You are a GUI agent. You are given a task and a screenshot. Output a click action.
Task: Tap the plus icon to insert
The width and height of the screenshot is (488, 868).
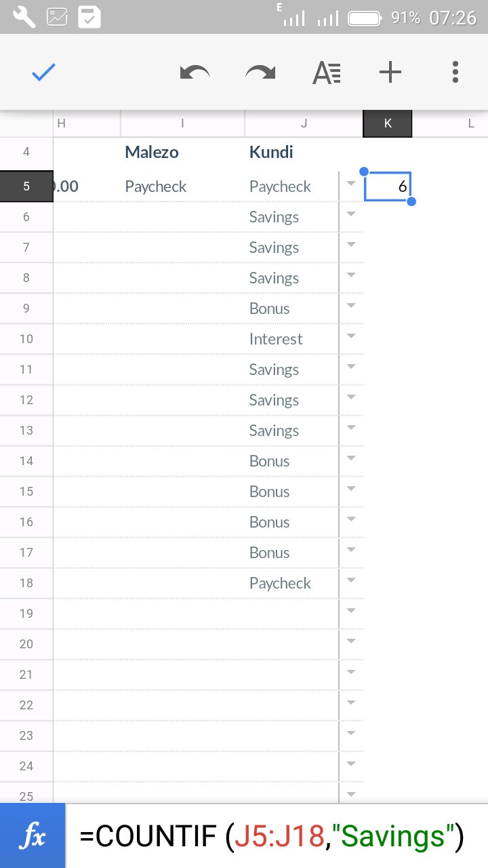390,73
